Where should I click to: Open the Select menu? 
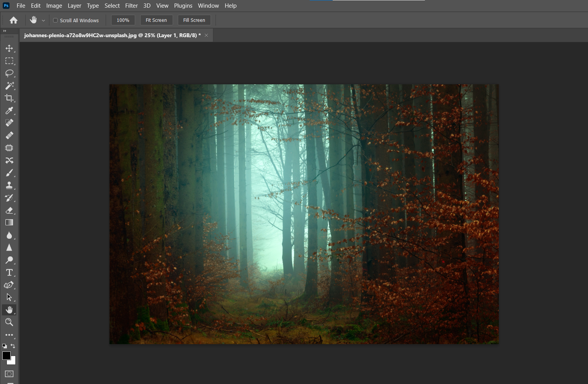[x=112, y=6]
